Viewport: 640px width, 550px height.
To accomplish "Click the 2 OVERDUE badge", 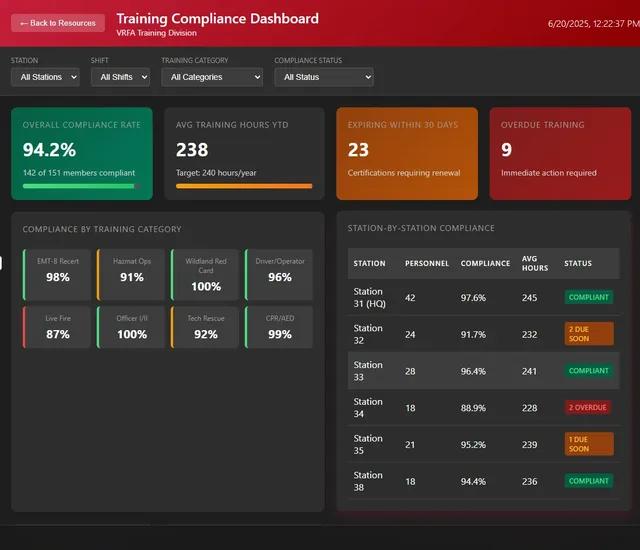I will [x=587, y=408].
